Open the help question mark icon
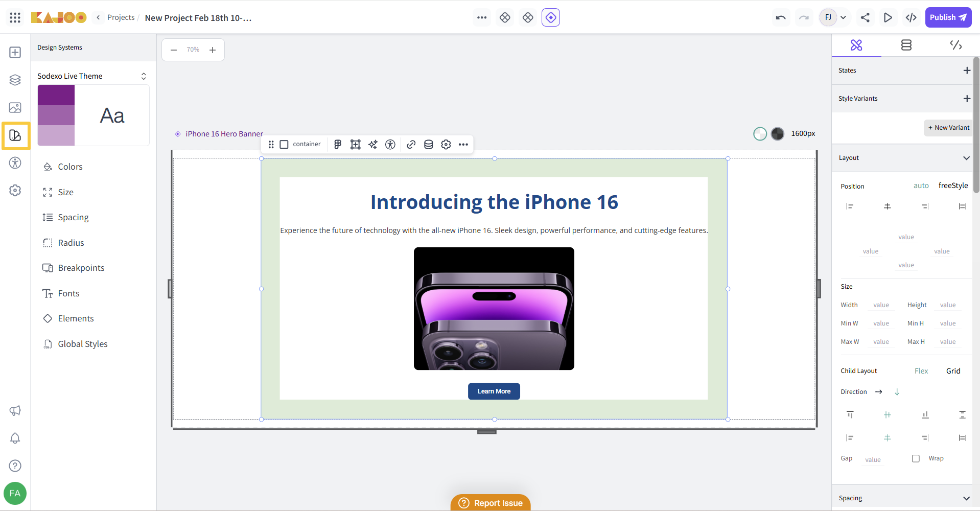 click(15, 466)
